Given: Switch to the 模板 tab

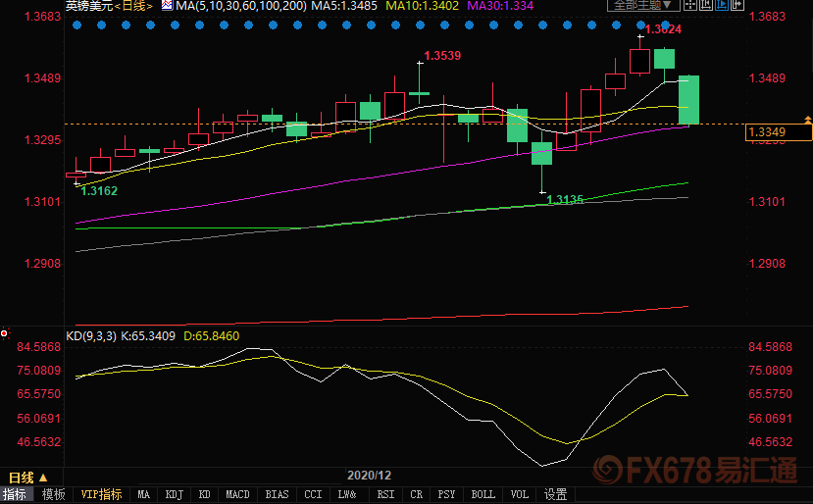Looking at the screenshot, I should tap(53, 494).
